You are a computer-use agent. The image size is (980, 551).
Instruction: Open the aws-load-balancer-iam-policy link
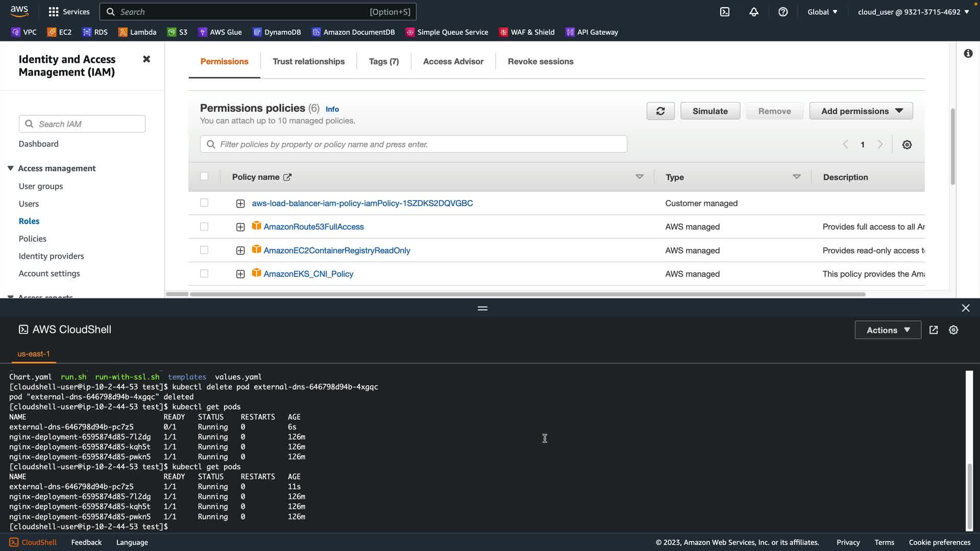362,203
